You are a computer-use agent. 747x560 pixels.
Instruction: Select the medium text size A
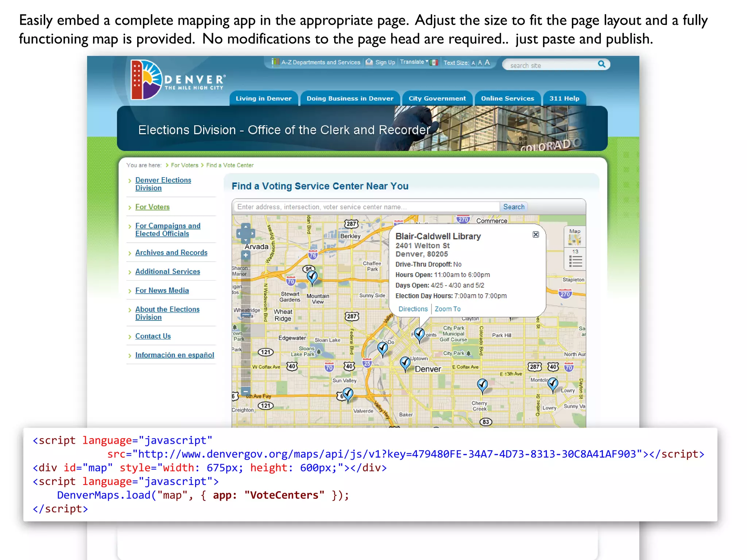(x=480, y=63)
